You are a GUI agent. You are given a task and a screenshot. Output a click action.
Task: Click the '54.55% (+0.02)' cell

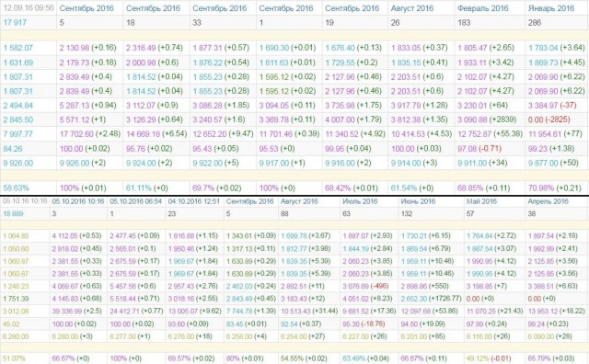pos(304,358)
